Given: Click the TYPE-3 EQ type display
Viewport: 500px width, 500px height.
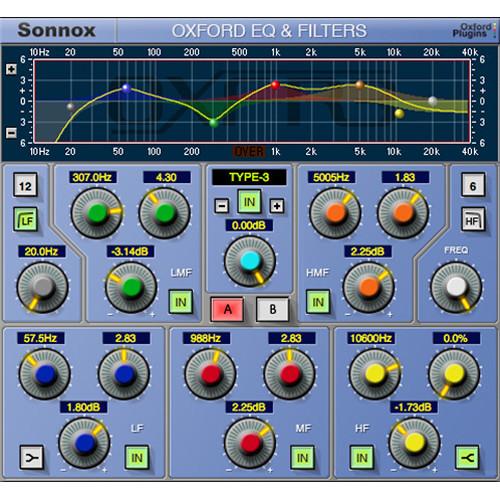Looking at the screenshot, I should click(x=249, y=177).
